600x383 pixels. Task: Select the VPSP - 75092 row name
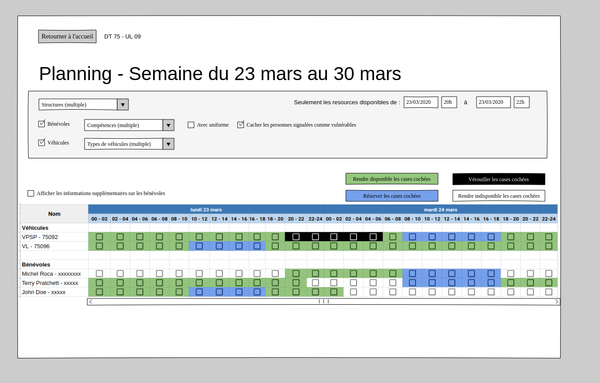pyautogui.click(x=40, y=237)
